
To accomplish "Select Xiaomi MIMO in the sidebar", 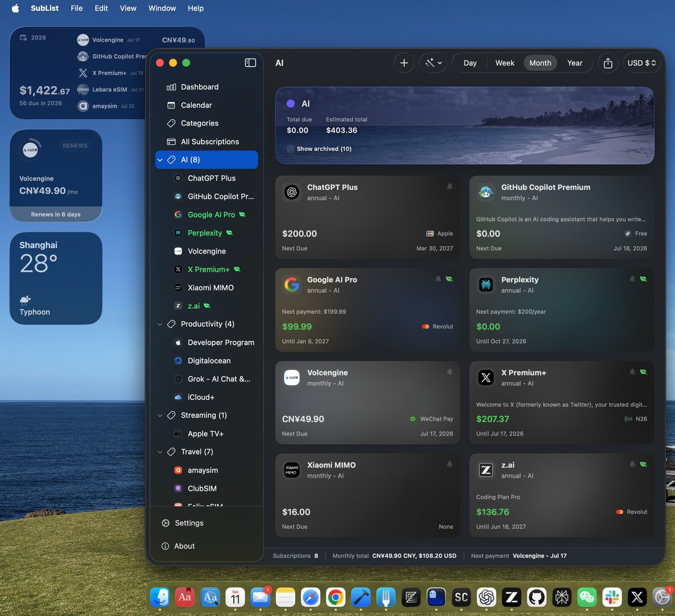I will point(206,288).
